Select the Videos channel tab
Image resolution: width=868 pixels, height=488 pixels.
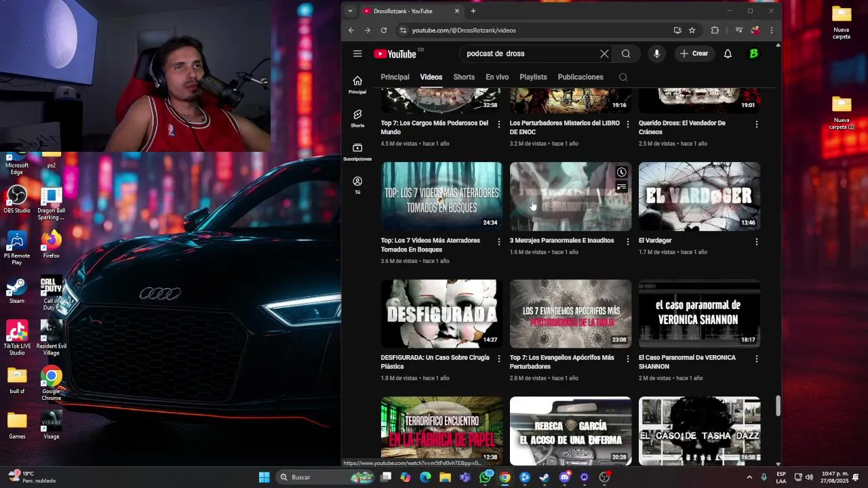(x=431, y=77)
